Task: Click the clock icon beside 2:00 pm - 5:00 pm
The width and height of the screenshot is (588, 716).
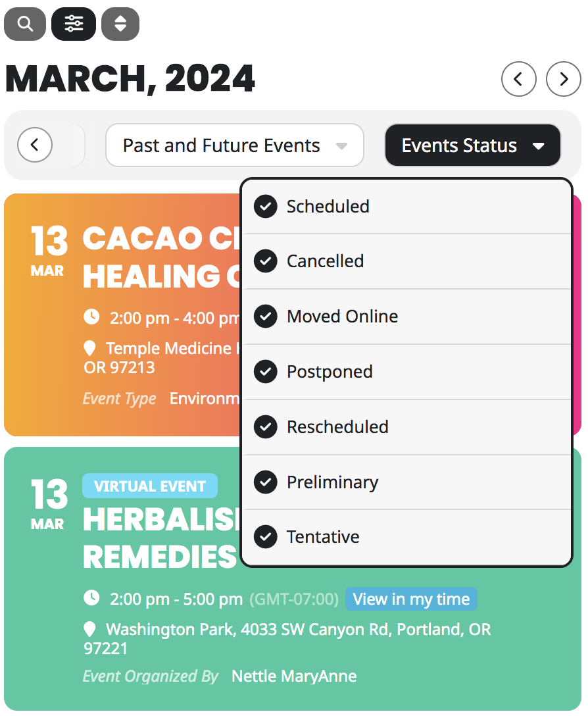Action: click(x=91, y=598)
